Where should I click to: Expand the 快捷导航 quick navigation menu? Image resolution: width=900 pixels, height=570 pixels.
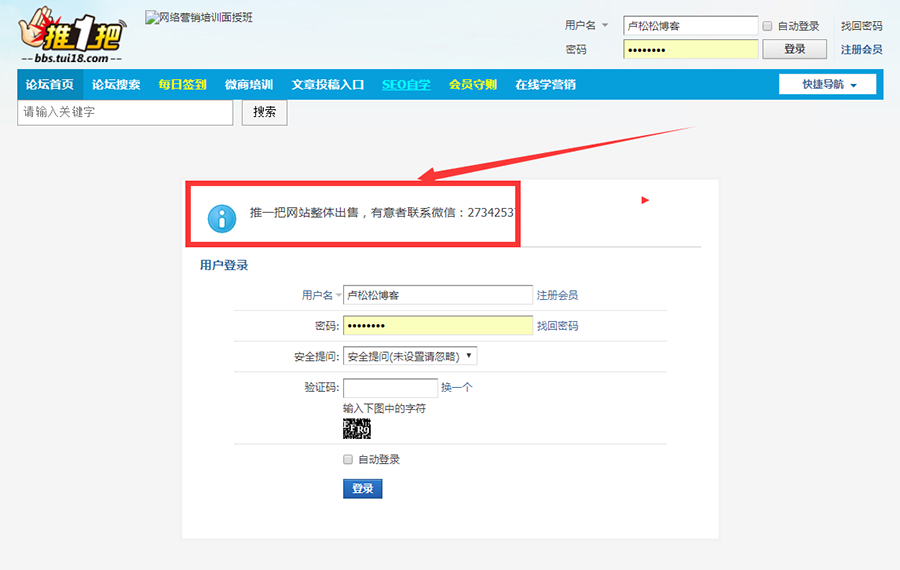828,85
